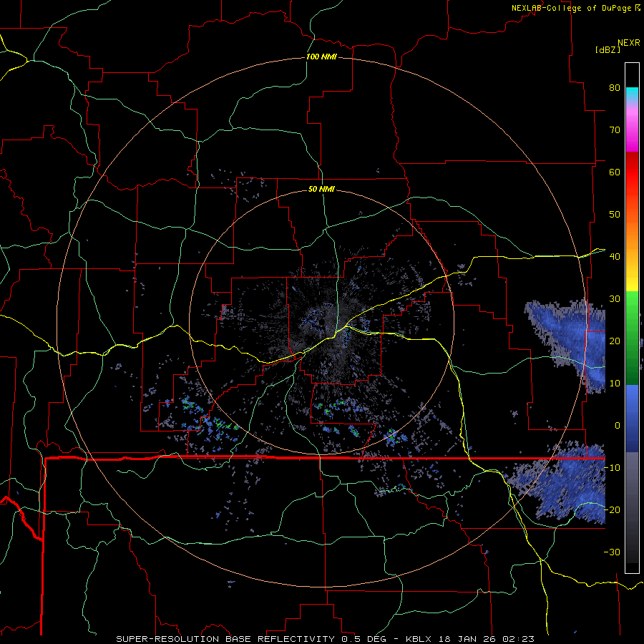Click the NEXR label at top right
The height and width of the screenshot is (644, 644).
pyautogui.click(x=629, y=43)
